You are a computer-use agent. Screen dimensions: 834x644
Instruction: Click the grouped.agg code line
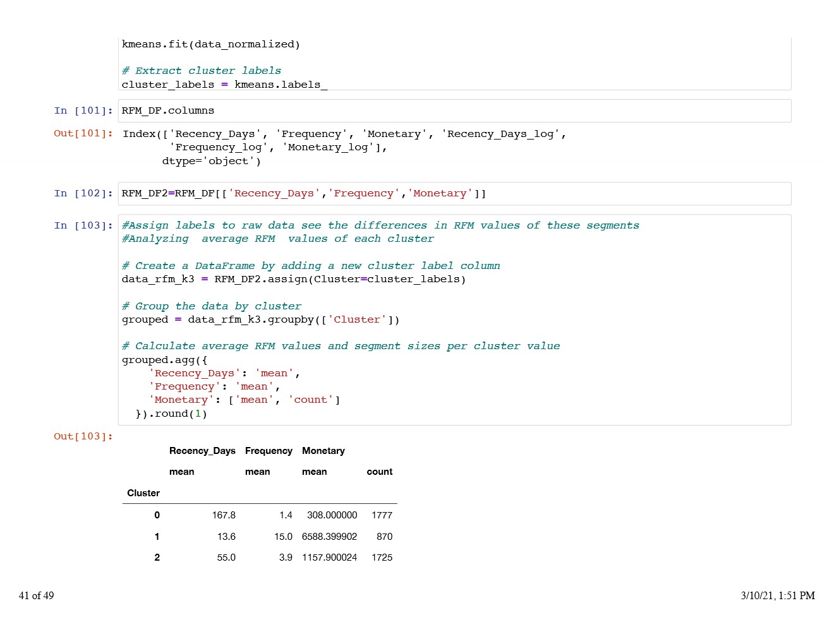pos(164,360)
